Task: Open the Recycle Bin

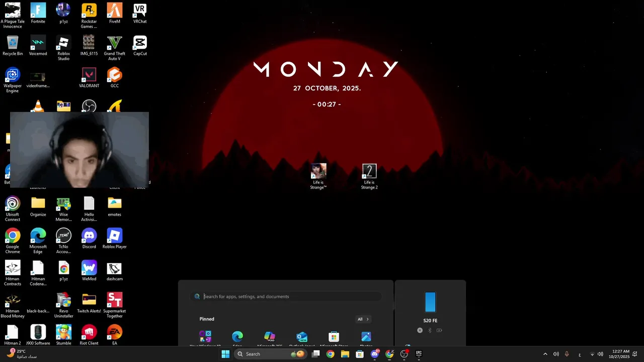Action: point(13,46)
